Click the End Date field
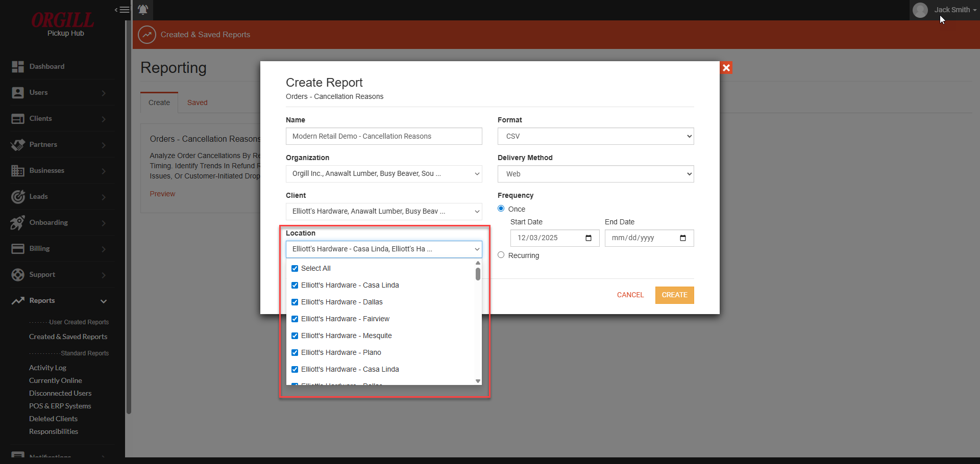The image size is (980, 464). [649, 238]
